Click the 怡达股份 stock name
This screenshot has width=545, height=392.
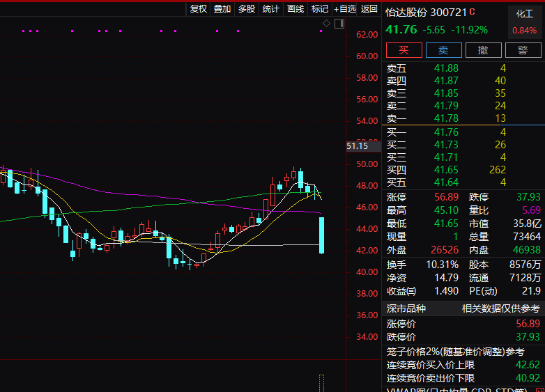406,12
